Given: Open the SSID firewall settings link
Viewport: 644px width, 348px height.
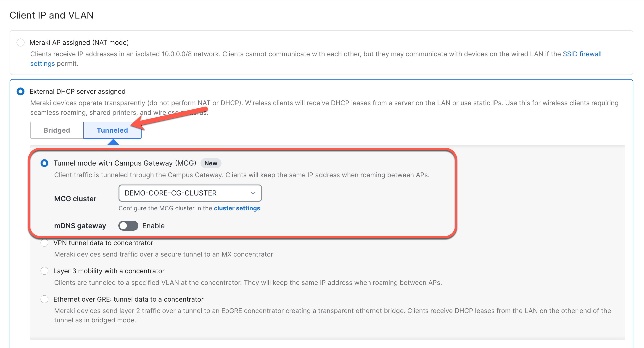Looking at the screenshot, I should click(582, 54).
